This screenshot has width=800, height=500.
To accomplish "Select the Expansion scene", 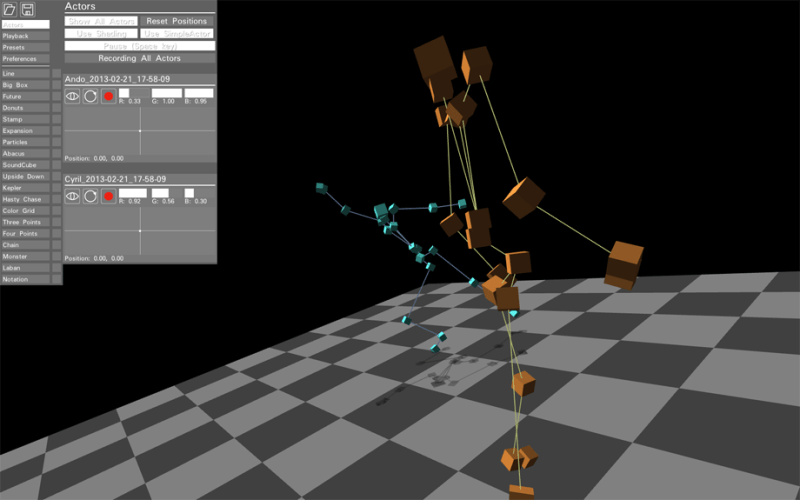I will click(26, 131).
